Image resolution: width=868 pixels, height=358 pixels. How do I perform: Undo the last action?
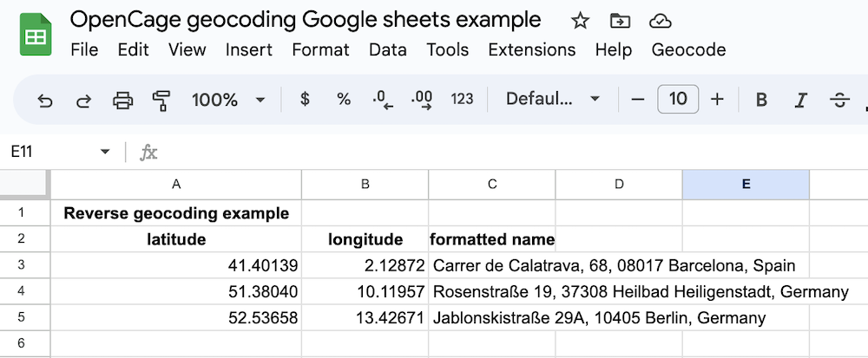(x=44, y=100)
